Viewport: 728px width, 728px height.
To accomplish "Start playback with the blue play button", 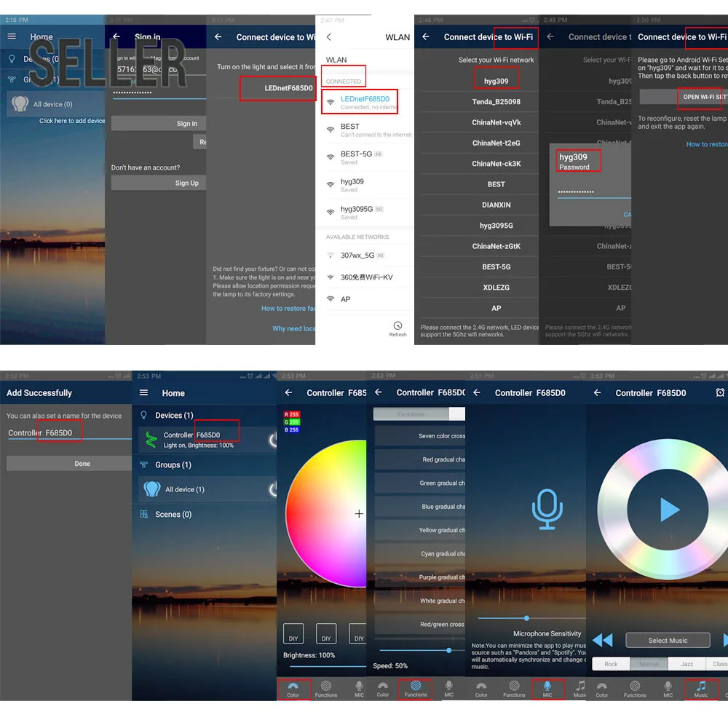I will pyautogui.click(x=669, y=510).
